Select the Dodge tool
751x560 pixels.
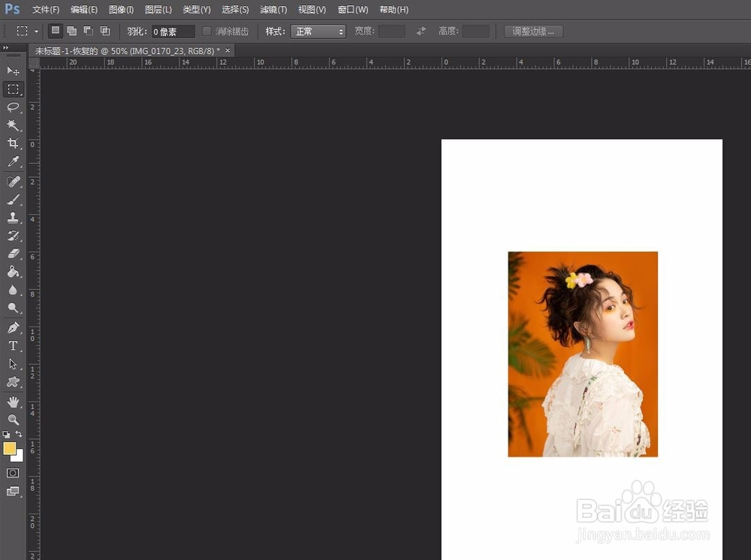13,308
